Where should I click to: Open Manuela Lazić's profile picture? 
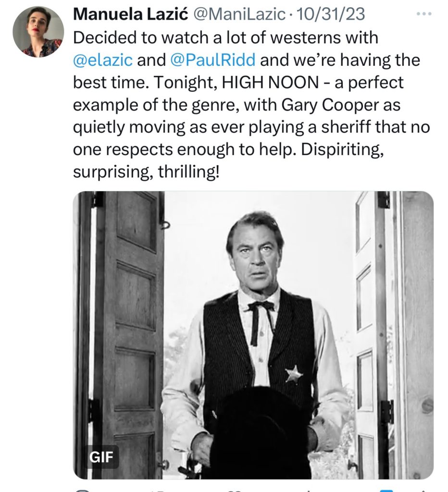coord(38,32)
